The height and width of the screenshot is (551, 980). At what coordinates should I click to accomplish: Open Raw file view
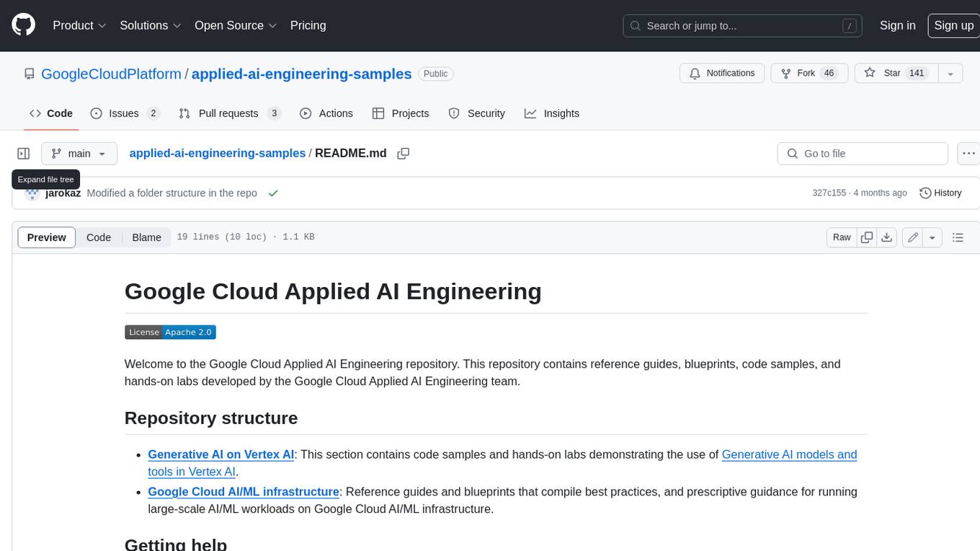(842, 237)
